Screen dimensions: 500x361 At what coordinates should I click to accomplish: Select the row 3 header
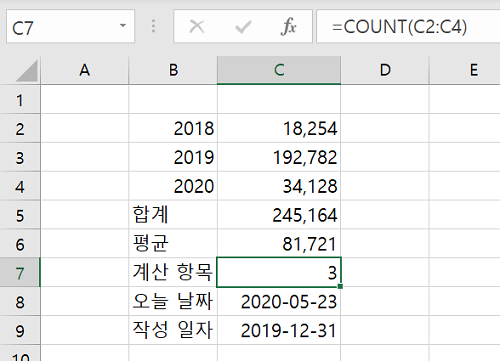coord(20,158)
